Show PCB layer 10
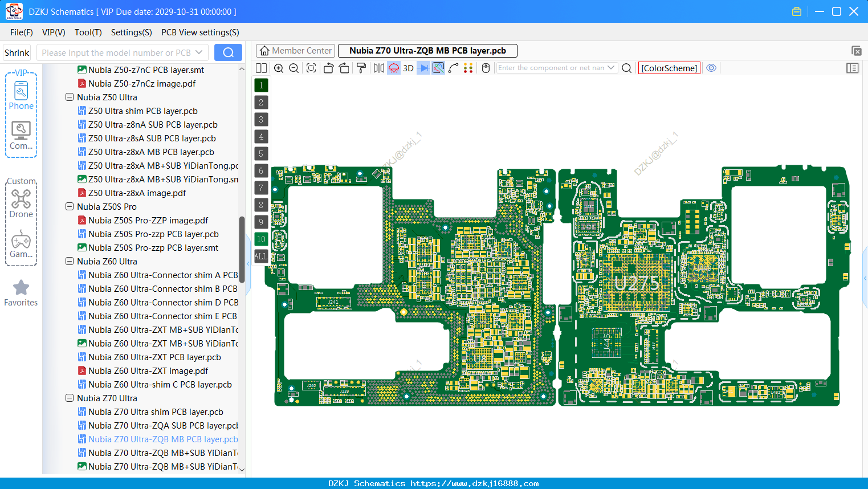This screenshot has width=868, height=489. 261,239
